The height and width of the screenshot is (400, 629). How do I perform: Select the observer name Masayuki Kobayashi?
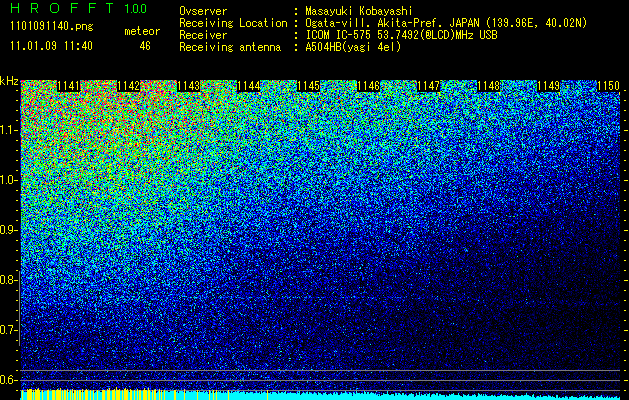[359, 11]
